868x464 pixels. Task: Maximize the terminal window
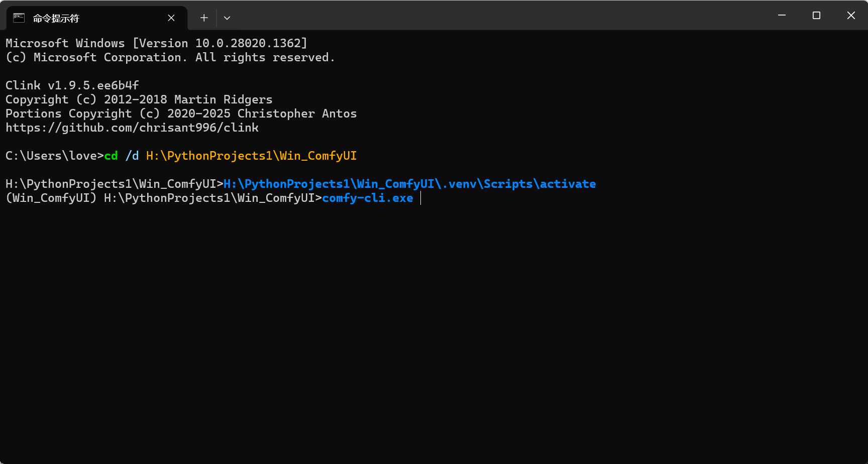coord(816,15)
